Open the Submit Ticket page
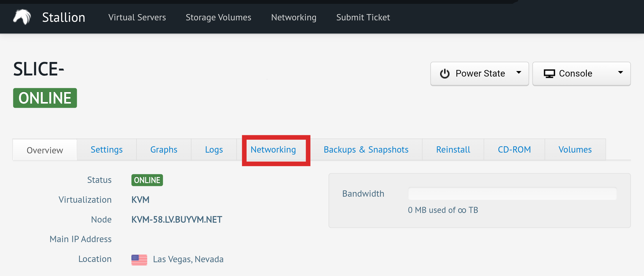The image size is (644, 276). tap(363, 17)
